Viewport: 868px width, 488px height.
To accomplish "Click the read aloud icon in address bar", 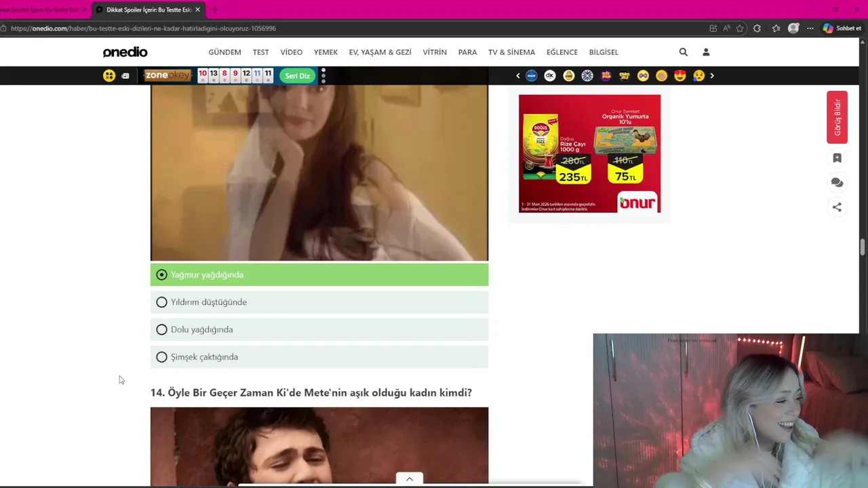I will click(726, 28).
